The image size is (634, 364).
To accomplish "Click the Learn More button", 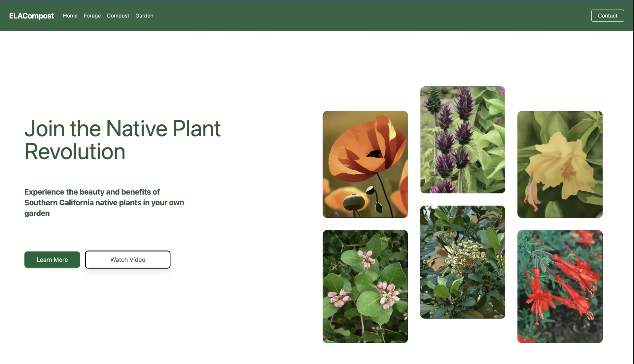I will click(x=52, y=260).
